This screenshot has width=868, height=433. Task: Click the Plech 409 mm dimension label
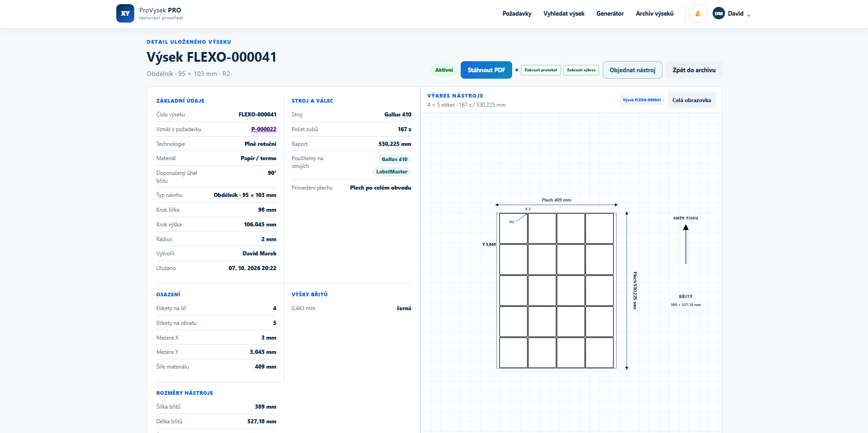tap(556, 200)
